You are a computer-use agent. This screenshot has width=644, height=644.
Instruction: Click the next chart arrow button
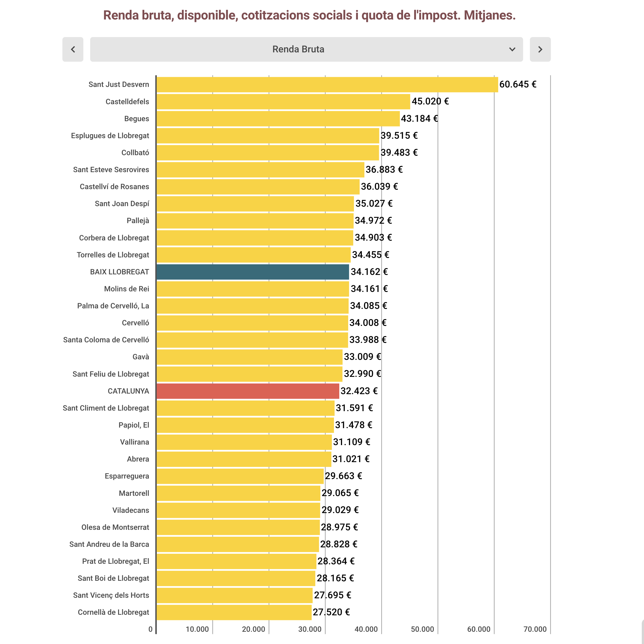tap(540, 49)
